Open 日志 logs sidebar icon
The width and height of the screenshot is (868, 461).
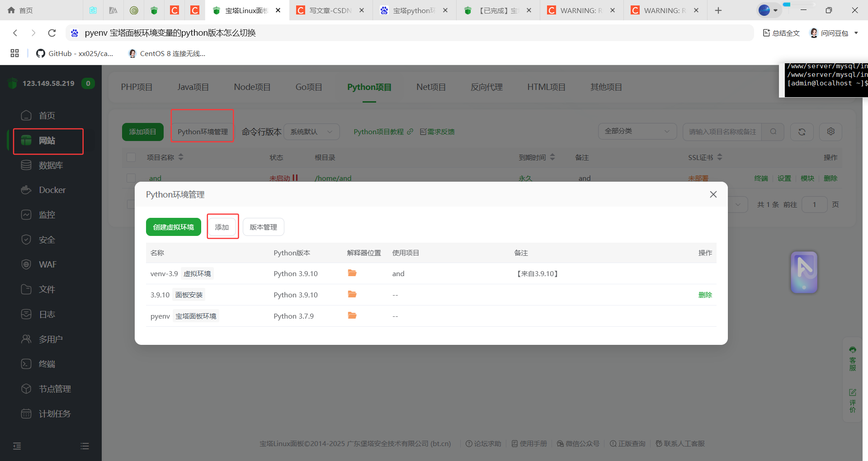26,314
